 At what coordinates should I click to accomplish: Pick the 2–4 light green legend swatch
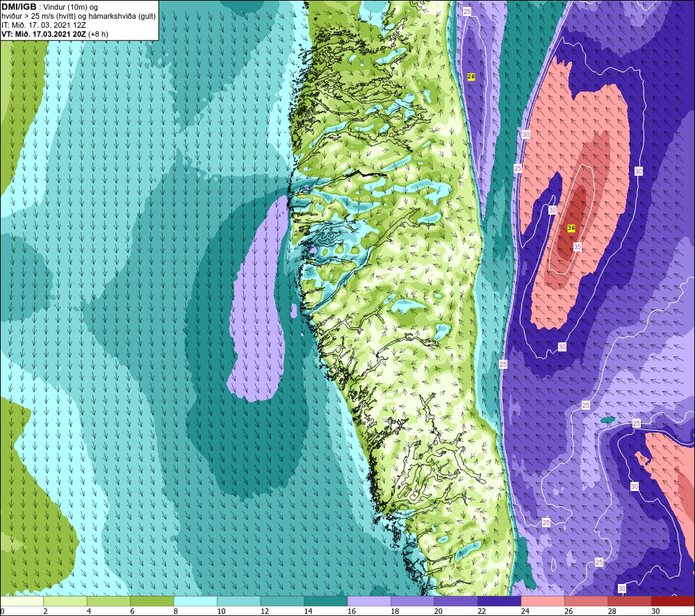[65, 601]
